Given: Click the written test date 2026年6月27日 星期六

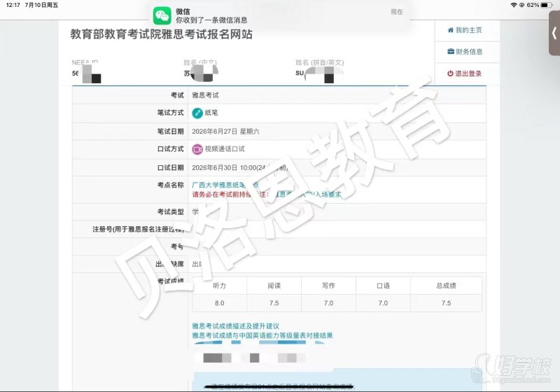Looking at the screenshot, I should coord(225,132).
